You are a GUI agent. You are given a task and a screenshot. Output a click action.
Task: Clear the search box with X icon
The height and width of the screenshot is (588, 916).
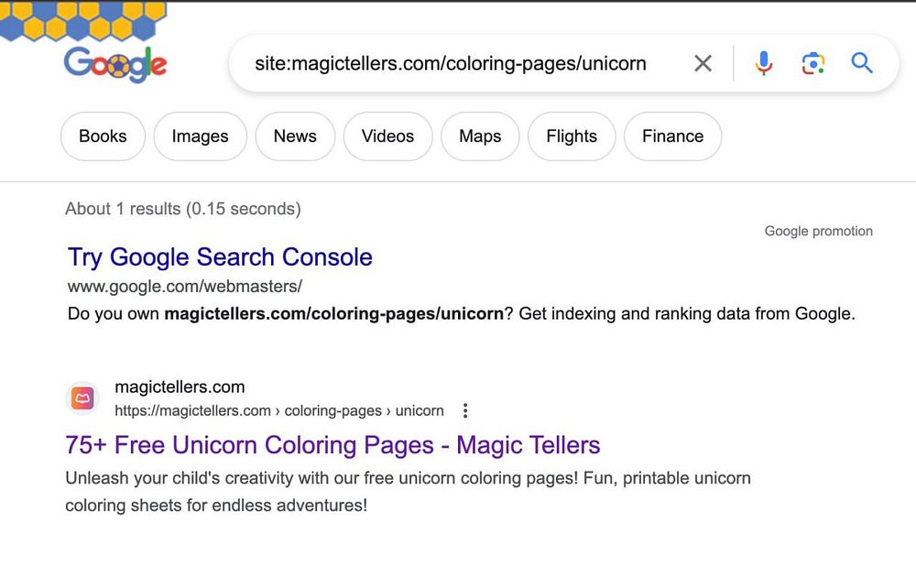(703, 63)
